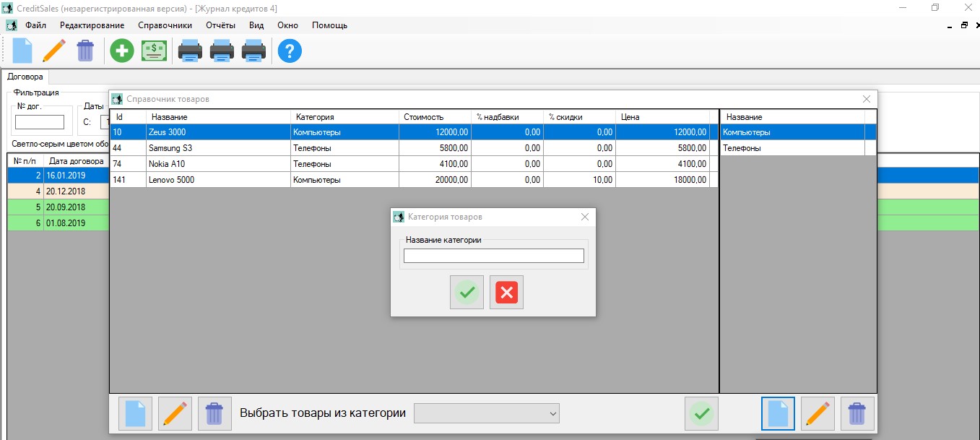The image size is (980, 440).
Task: Sort products by Цена column header
Action: 663,117
